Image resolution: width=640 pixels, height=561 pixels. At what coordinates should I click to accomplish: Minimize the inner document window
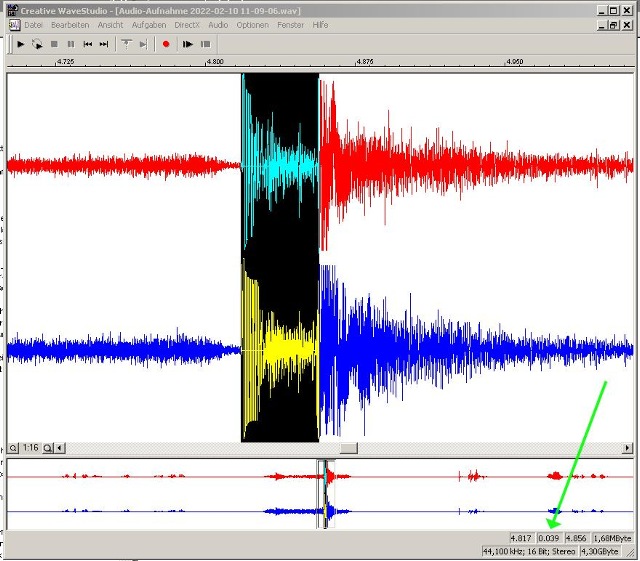(602, 25)
